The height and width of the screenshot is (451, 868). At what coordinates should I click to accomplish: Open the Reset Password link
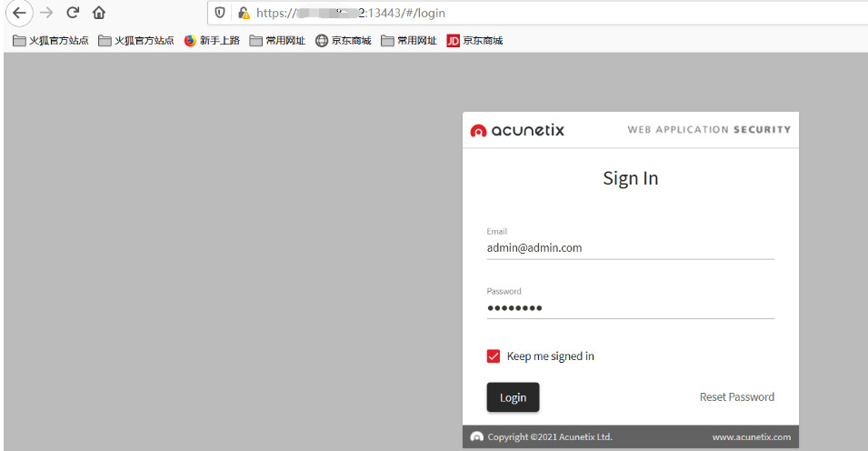click(x=737, y=397)
